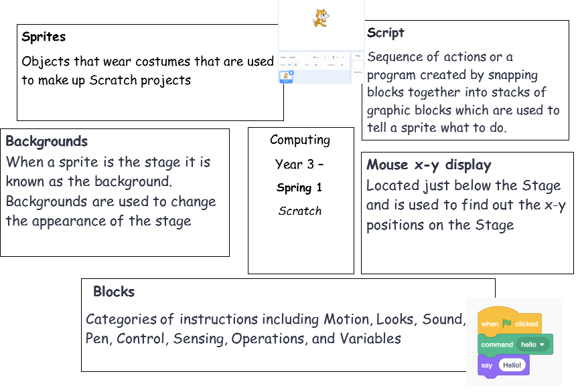
Task: Click the Backgrounds heading
Action: point(46,141)
